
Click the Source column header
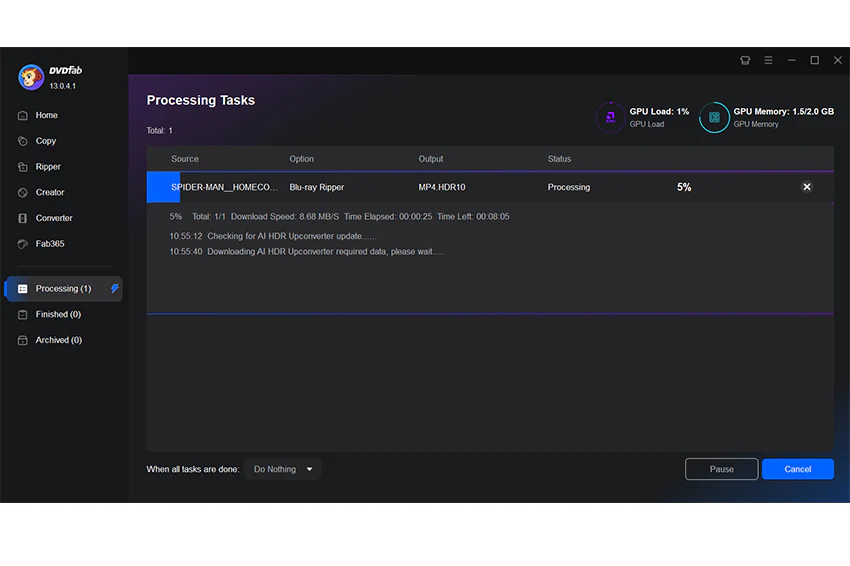[185, 159]
